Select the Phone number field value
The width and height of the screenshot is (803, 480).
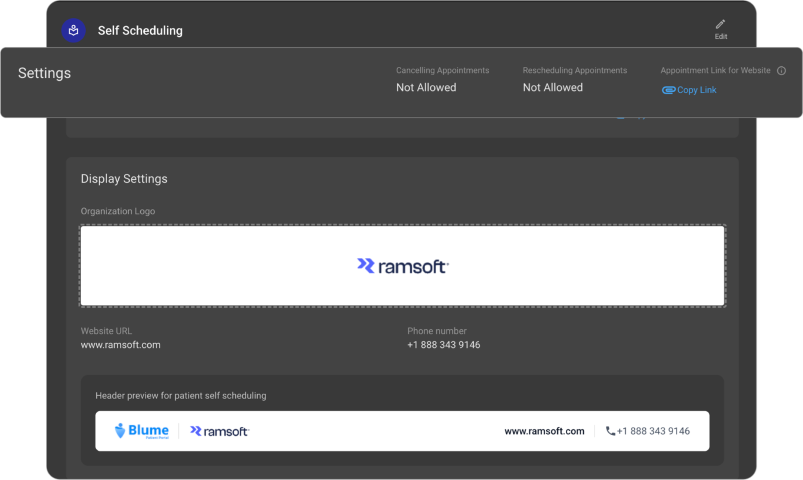pos(443,345)
